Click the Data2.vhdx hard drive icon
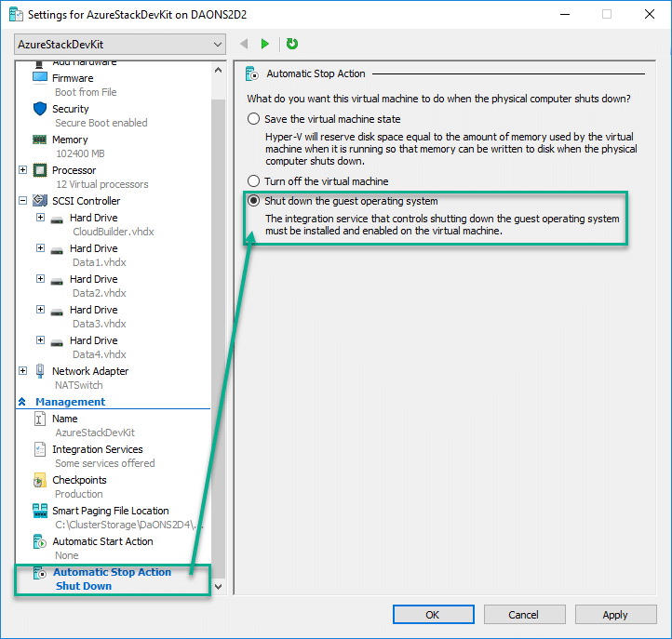The image size is (672, 639). point(57,282)
